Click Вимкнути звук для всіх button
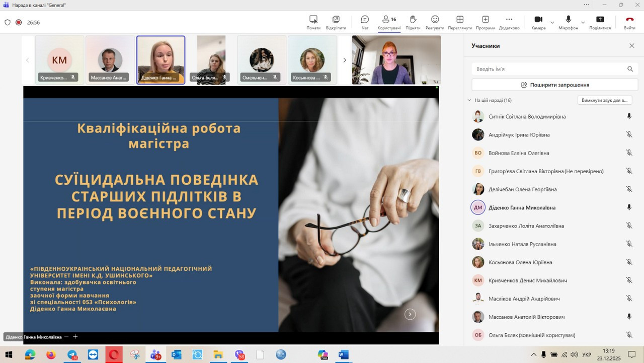This screenshot has width=644, height=363. point(604,100)
